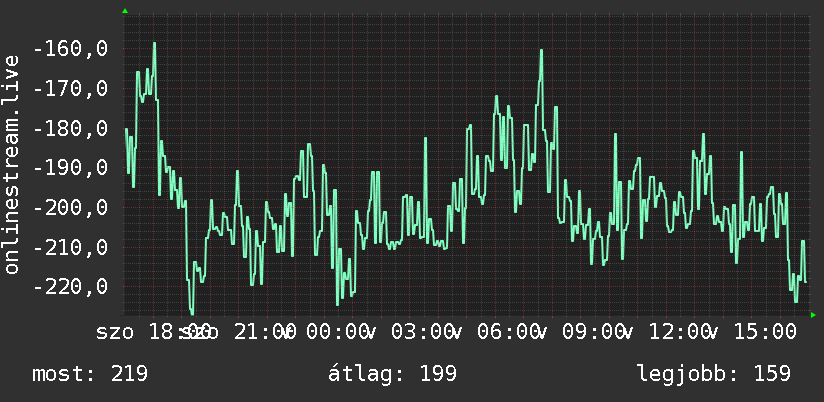Click the -210,0 y-axis label
This screenshot has width=824, height=402.
pyautogui.click(x=70, y=247)
